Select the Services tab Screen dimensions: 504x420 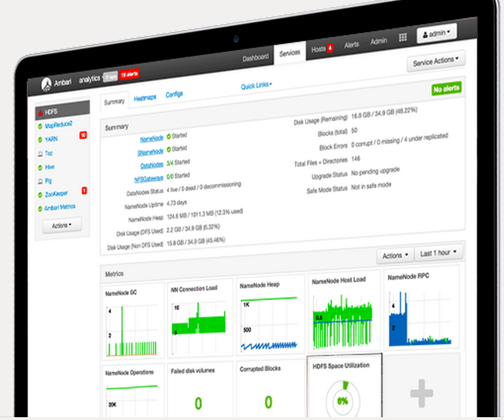coord(290,53)
